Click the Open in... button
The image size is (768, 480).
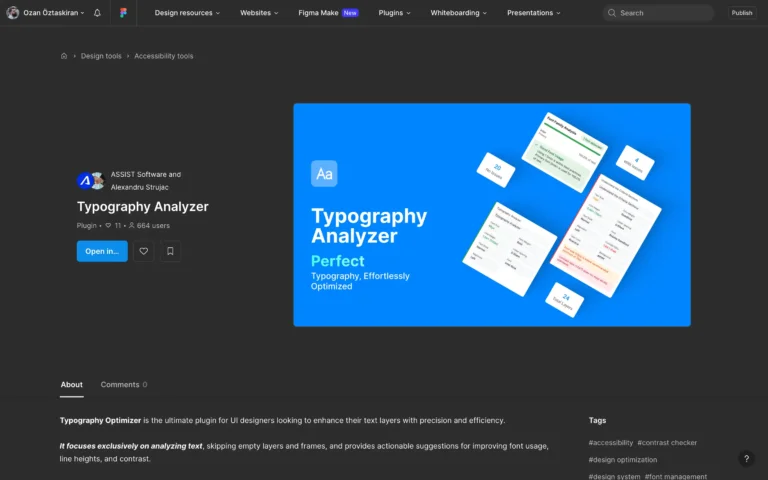pos(102,251)
